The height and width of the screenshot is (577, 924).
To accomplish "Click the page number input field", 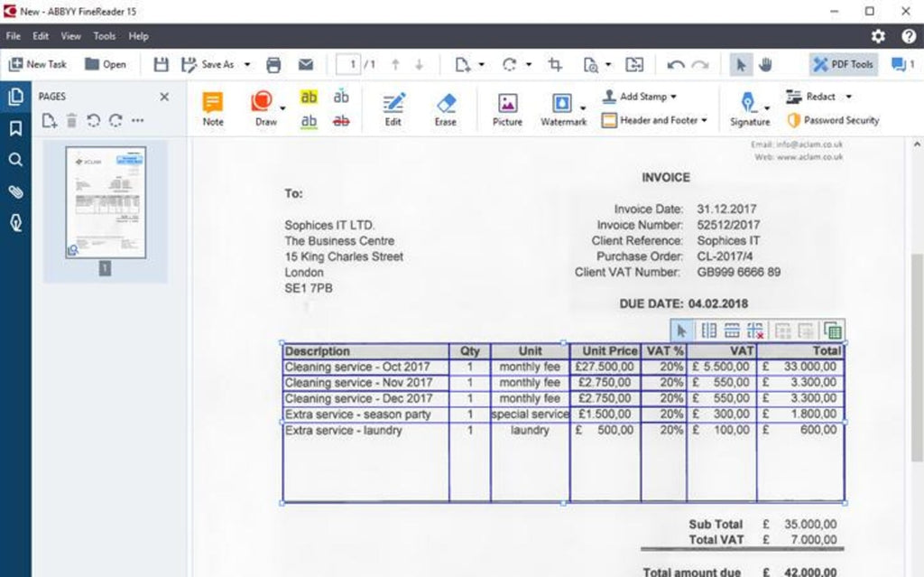I will click(x=348, y=64).
